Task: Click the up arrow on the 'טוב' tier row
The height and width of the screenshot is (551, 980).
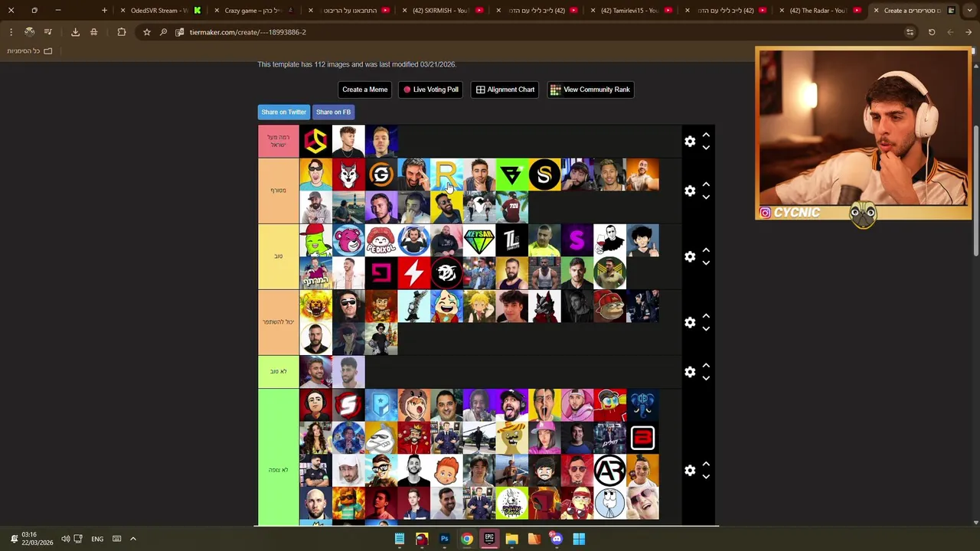Action: click(x=706, y=250)
